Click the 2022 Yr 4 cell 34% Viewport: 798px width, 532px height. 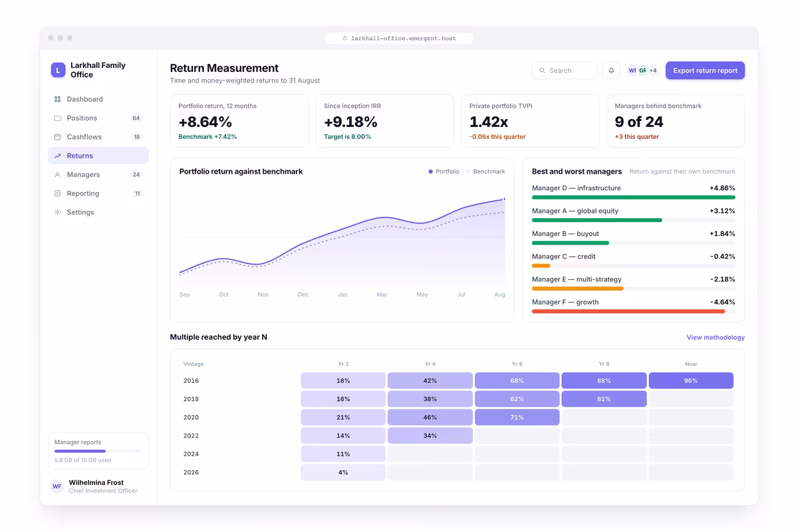click(x=430, y=436)
